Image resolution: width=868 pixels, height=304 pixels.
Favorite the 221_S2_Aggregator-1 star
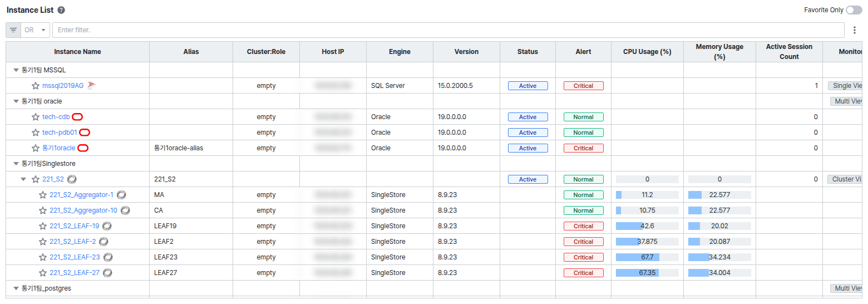pos(43,195)
